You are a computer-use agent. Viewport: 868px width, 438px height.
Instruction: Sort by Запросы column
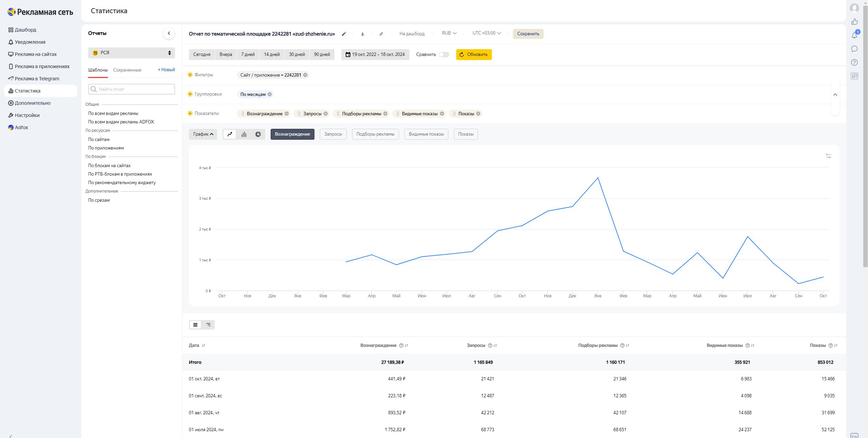[495, 345]
